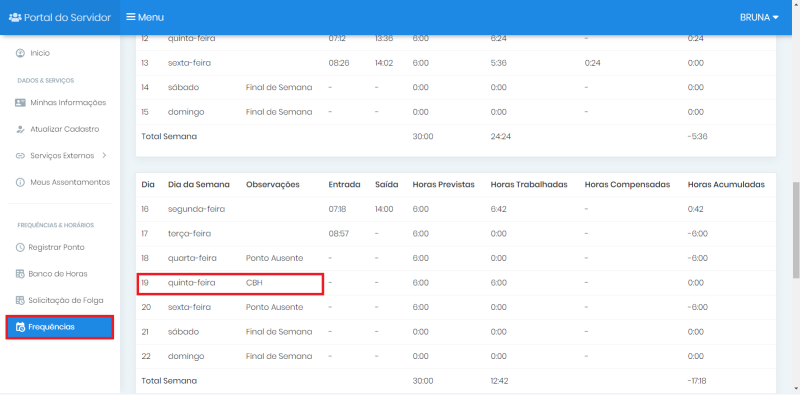Select Frequências in the sidebar
The image size is (800, 395).
point(60,327)
